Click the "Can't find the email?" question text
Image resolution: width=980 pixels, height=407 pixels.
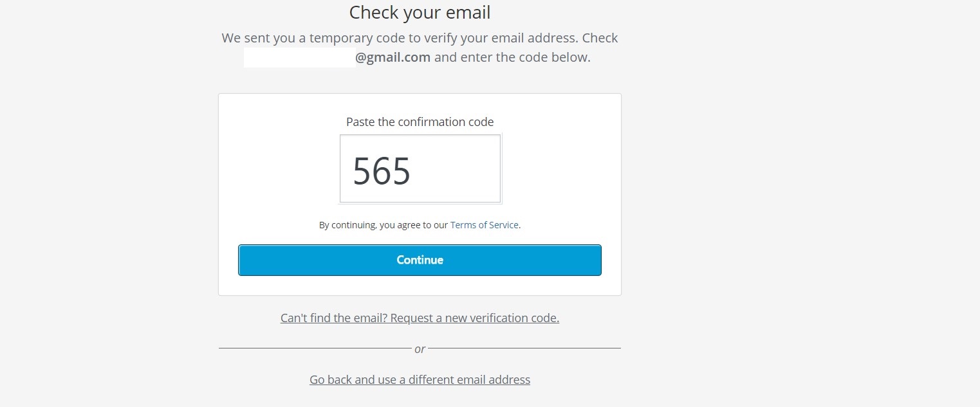click(x=333, y=318)
